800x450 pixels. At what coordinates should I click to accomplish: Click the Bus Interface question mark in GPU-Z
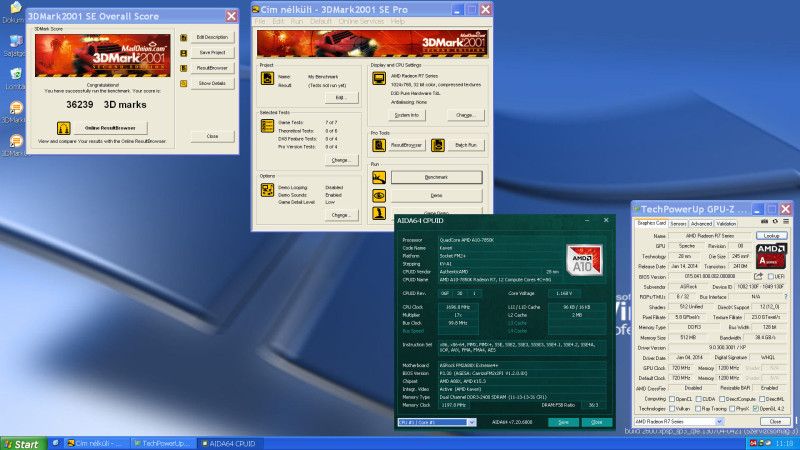click(x=785, y=296)
